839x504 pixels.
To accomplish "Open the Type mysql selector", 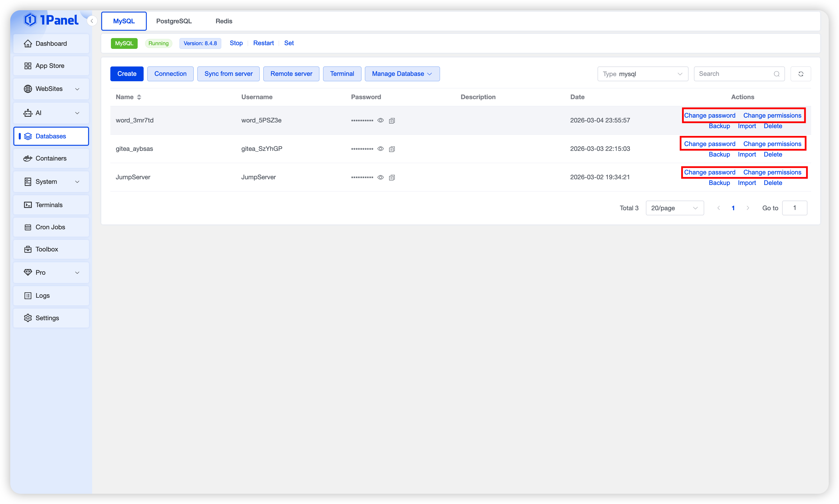I will (x=642, y=74).
